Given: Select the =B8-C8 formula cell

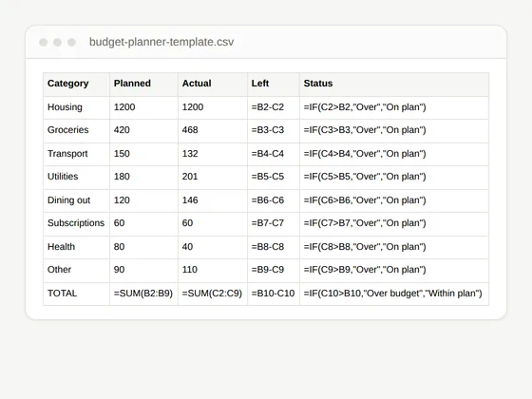Looking at the screenshot, I should [x=274, y=247].
